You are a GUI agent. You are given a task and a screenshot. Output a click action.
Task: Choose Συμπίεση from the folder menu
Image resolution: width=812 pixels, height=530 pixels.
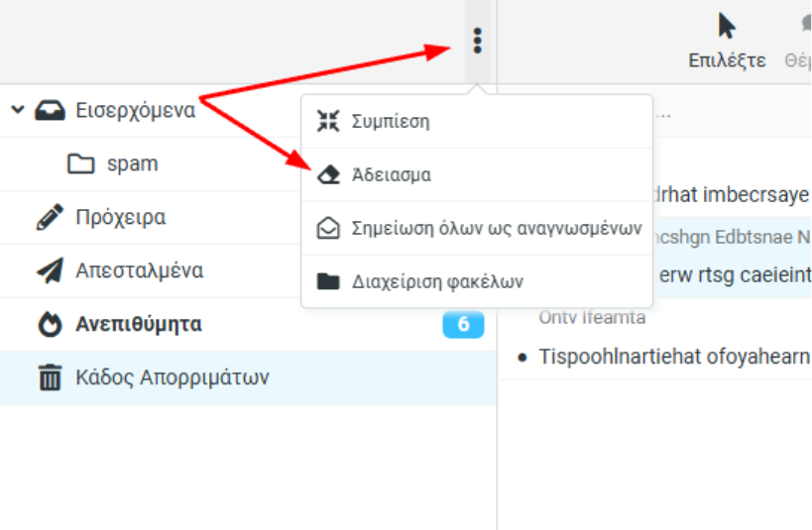[391, 122]
